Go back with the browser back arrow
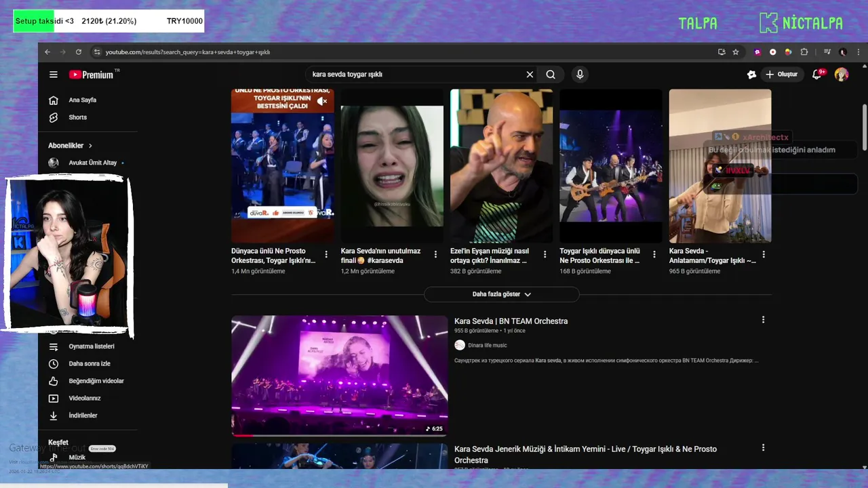Image resolution: width=868 pixels, height=488 pixels. [x=47, y=52]
